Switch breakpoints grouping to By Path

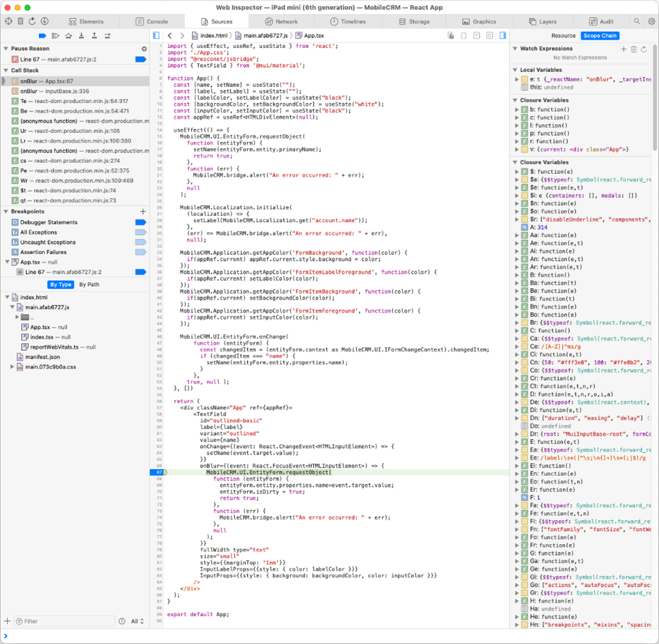pos(89,285)
